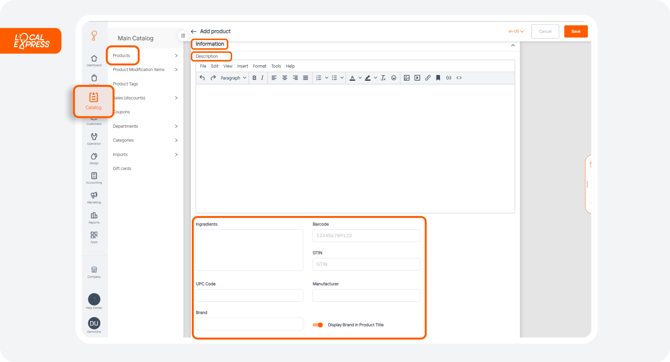Open numbered list style options arrow
670x362 pixels.
pyautogui.click(x=326, y=78)
